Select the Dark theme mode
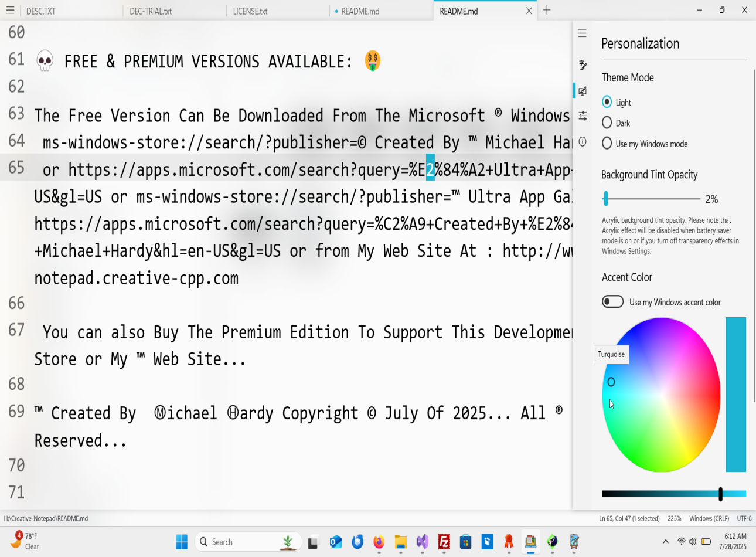756x557 pixels. (607, 123)
